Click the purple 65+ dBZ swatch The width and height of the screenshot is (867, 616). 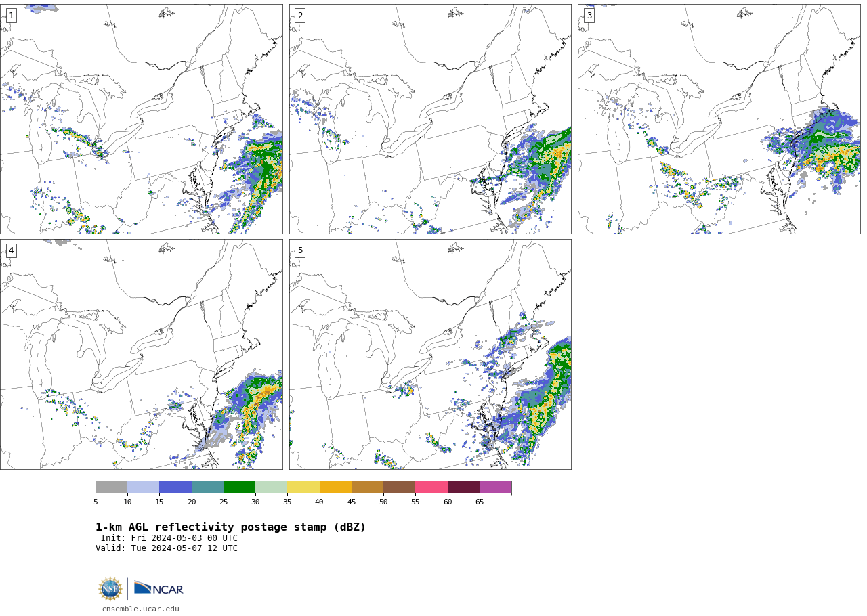point(495,487)
